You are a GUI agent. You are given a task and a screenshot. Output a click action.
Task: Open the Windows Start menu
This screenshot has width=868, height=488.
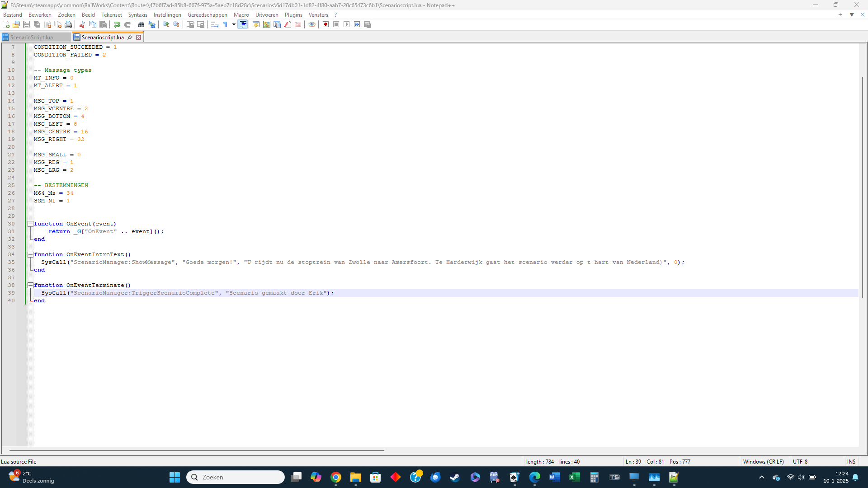point(175,477)
